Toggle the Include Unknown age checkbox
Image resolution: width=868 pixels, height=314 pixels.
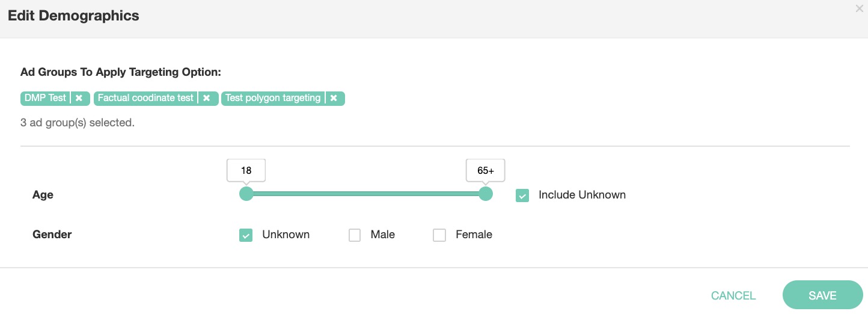click(x=522, y=195)
